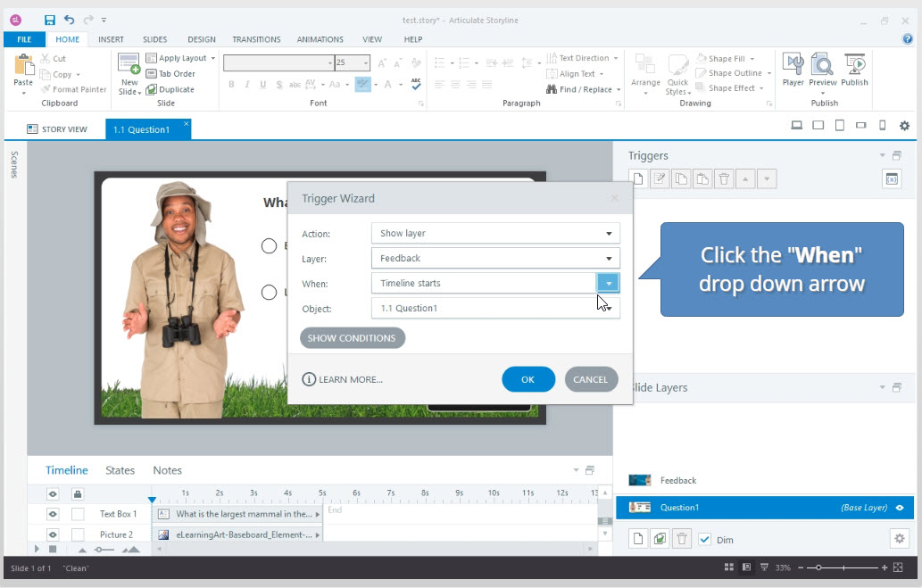Click the delete trigger trash icon
Image resolution: width=922 pixels, height=588 pixels.
click(725, 178)
